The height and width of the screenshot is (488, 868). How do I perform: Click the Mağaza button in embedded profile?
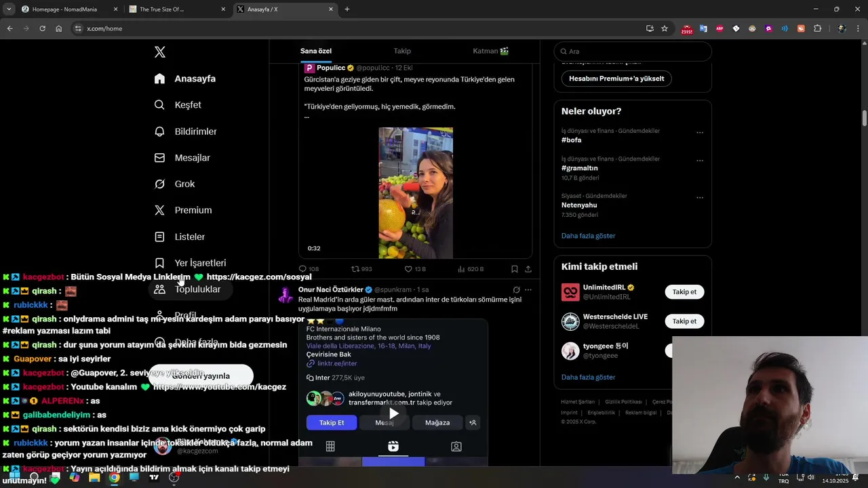click(437, 422)
